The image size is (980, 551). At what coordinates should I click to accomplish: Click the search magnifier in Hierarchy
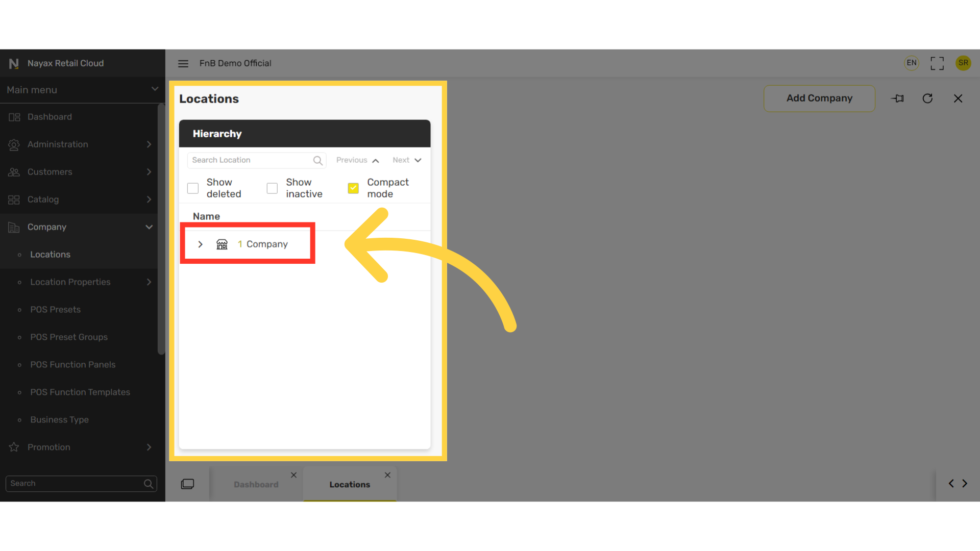317,160
